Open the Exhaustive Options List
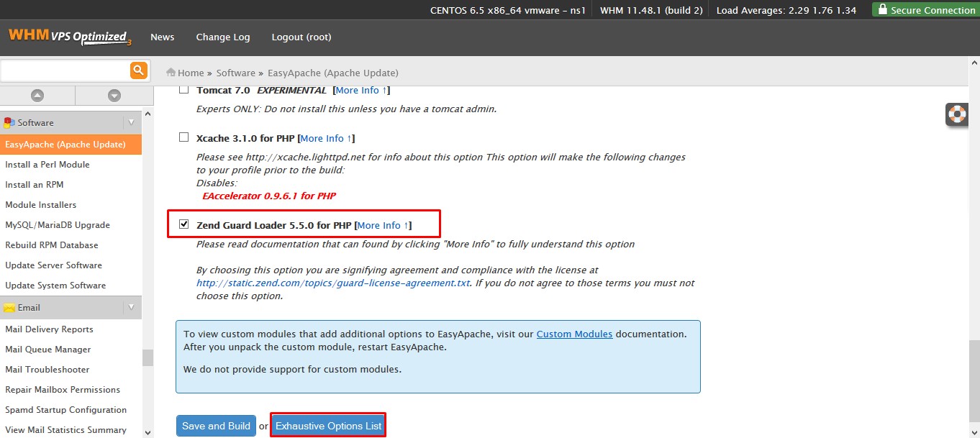The image size is (980, 438). [329, 426]
